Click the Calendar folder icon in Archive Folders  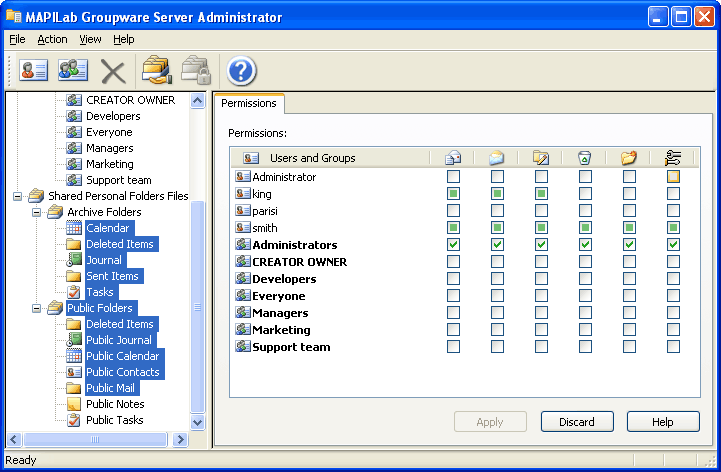point(74,228)
